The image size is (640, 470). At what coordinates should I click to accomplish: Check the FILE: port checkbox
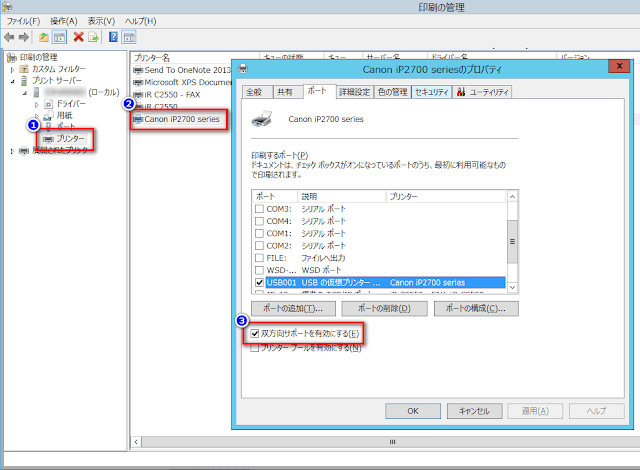click(x=259, y=258)
